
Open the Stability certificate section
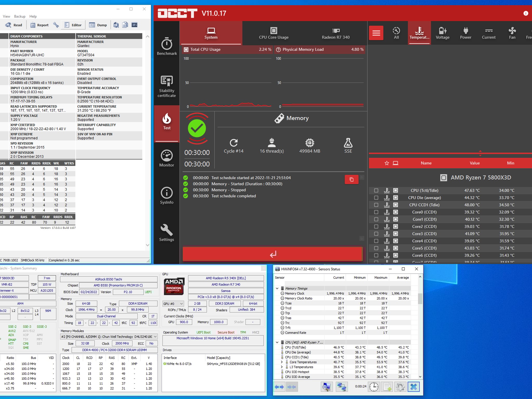pyautogui.click(x=167, y=86)
